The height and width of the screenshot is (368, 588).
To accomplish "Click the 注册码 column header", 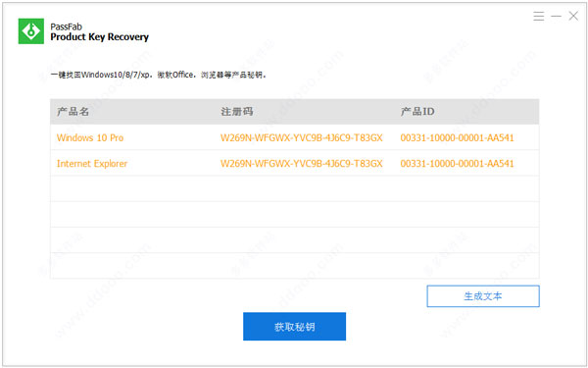I will [x=236, y=112].
